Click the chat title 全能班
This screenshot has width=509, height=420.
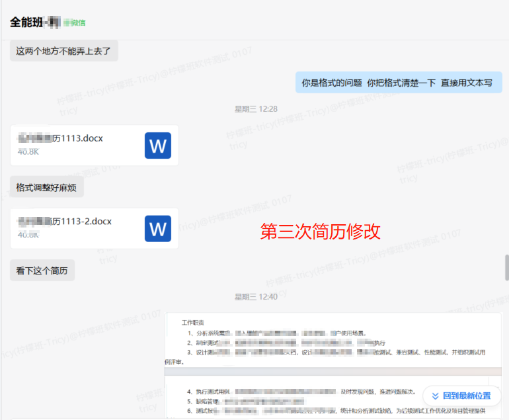(x=26, y=22)
